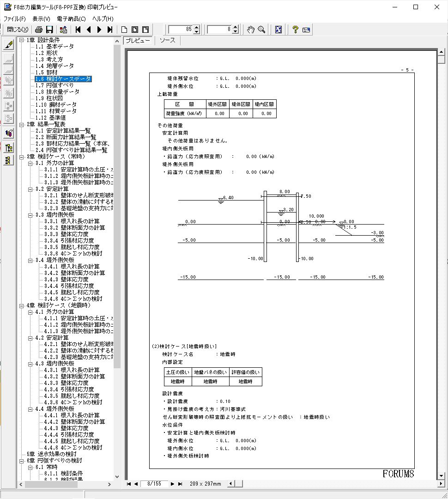The image size is (448, 499).
Task: Increase the zoom value 85 with up arrow
Action: tap(197, 27)
